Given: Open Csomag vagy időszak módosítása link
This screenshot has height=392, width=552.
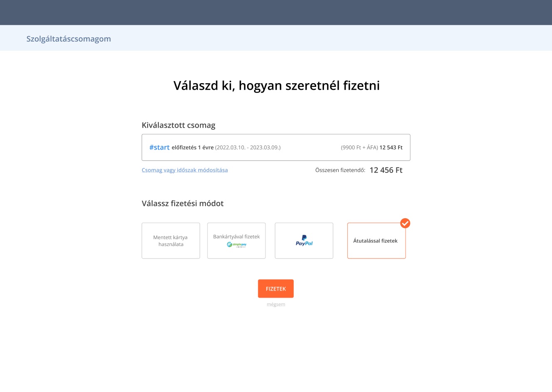Looking at the screenshot, I should pyautogui.click(x=185, y=170).
